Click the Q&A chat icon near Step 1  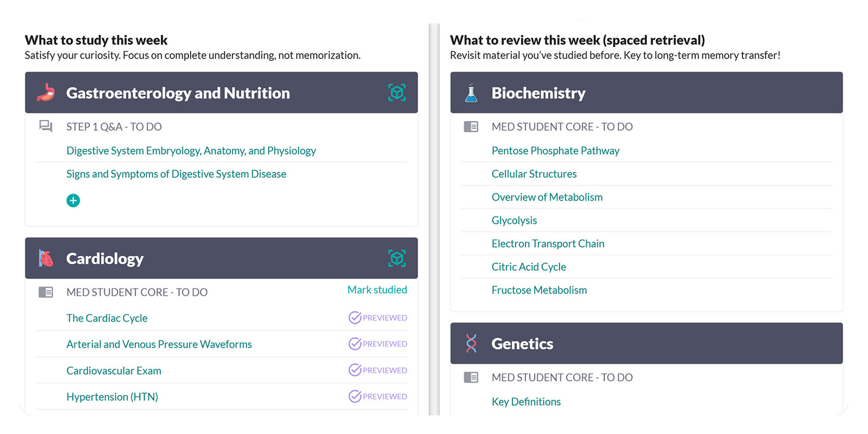[x=46, y=126]
